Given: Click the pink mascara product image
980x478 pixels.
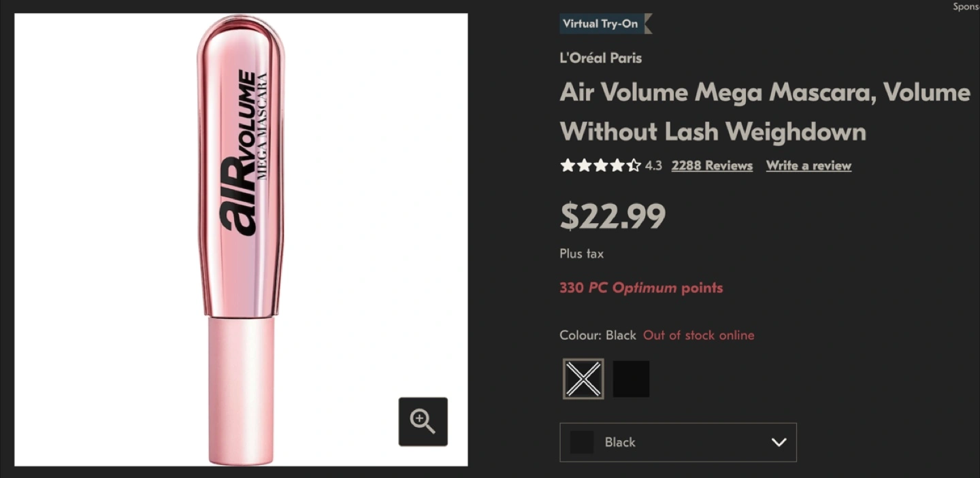Looking at the screenshot, I should click(241, 238).
